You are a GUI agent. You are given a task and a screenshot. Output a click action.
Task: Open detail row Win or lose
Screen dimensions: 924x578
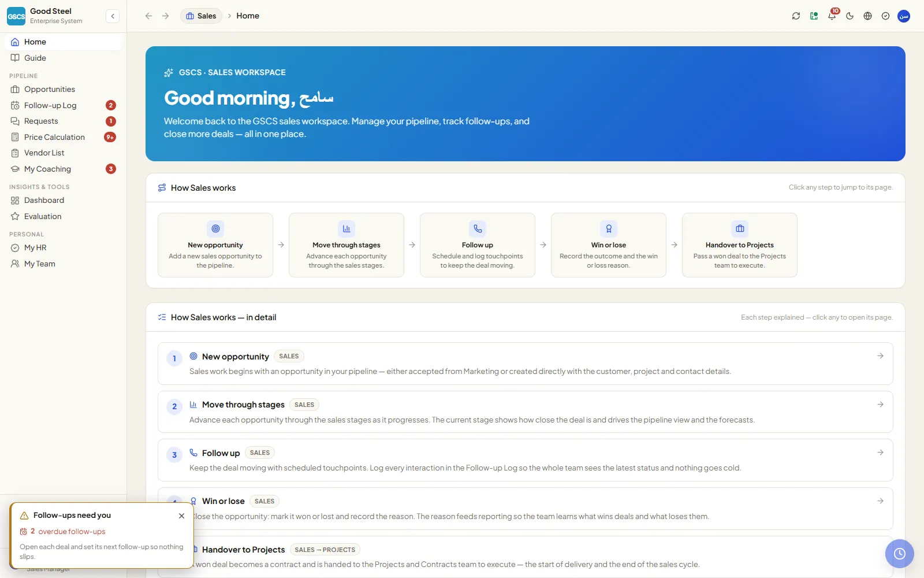coord(526,509)
